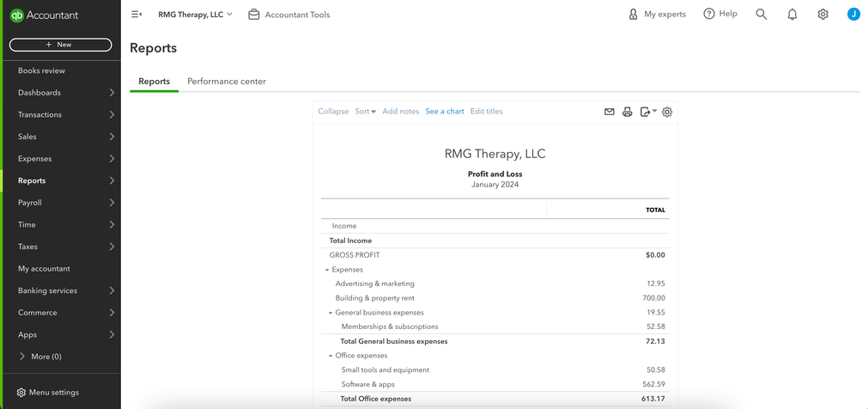Switch to the Performance center tab

click(x=227, y=82)
